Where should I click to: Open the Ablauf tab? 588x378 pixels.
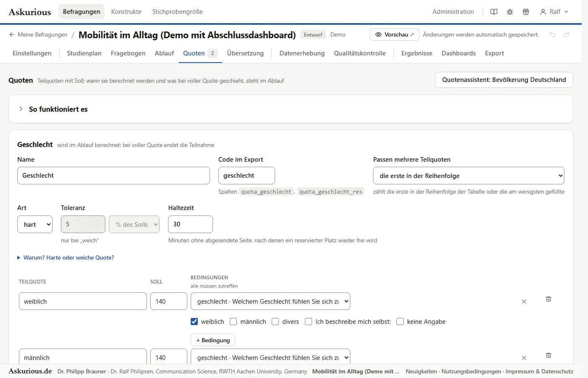tap(164, 53)
